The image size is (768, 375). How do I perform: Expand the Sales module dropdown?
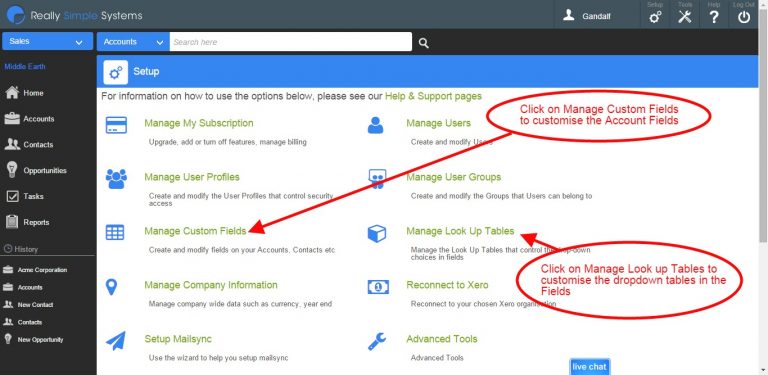[48, 42]
